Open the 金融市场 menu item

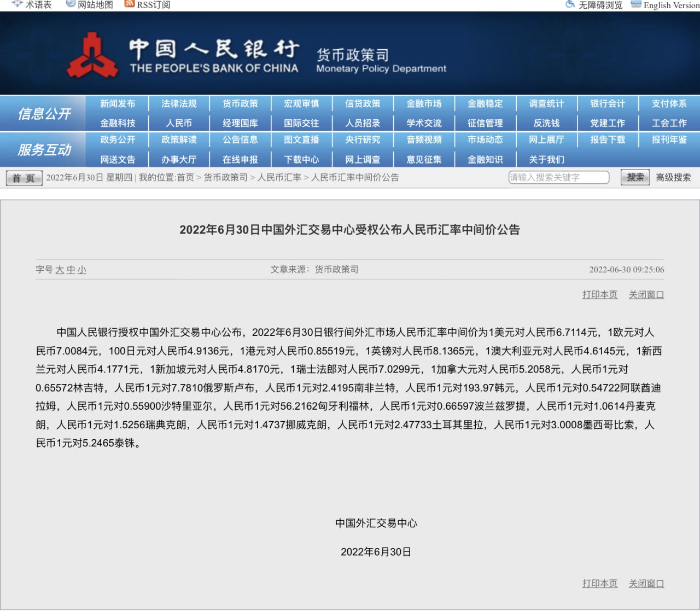[x=424, y=103]
